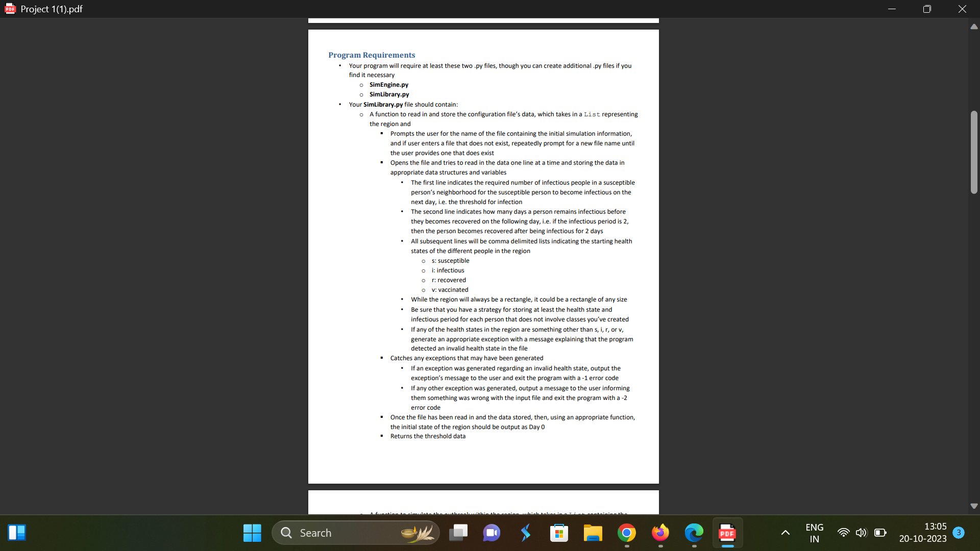Screen dimensions: 980x551
Task: Open notifications showing the badge count 3
Action: point(959,532)
